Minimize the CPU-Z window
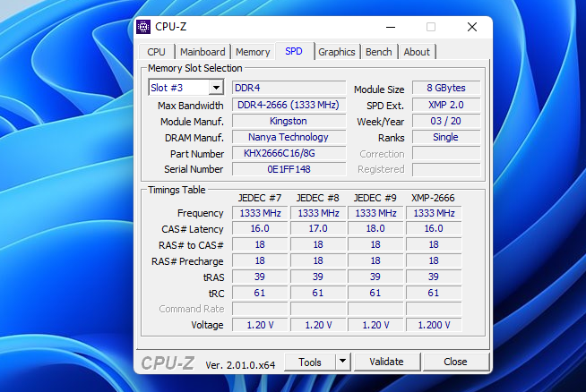Image resolution: width=586 pixels, height=392 pixels. point(391,27)
